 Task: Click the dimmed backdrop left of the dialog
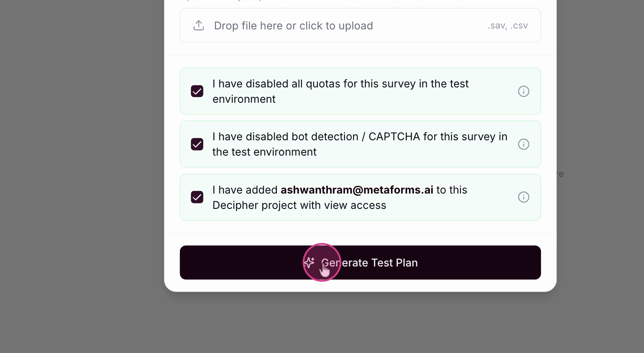point(81,171)
